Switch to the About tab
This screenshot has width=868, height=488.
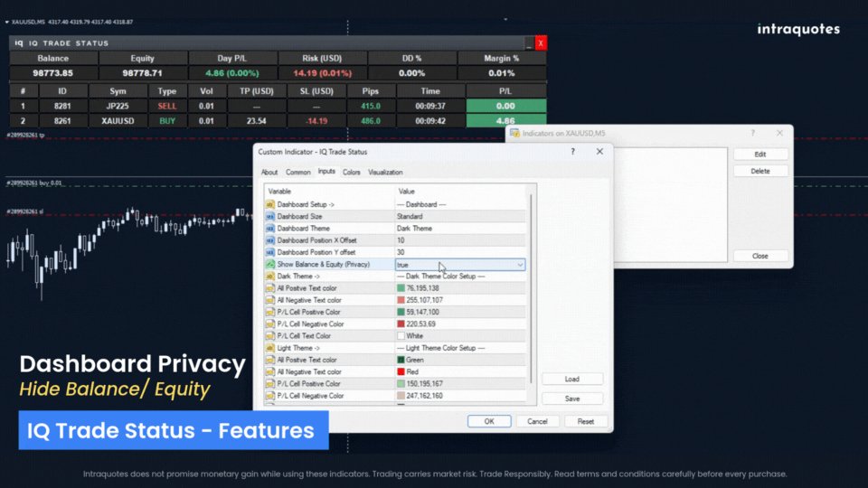coord(269,173)
